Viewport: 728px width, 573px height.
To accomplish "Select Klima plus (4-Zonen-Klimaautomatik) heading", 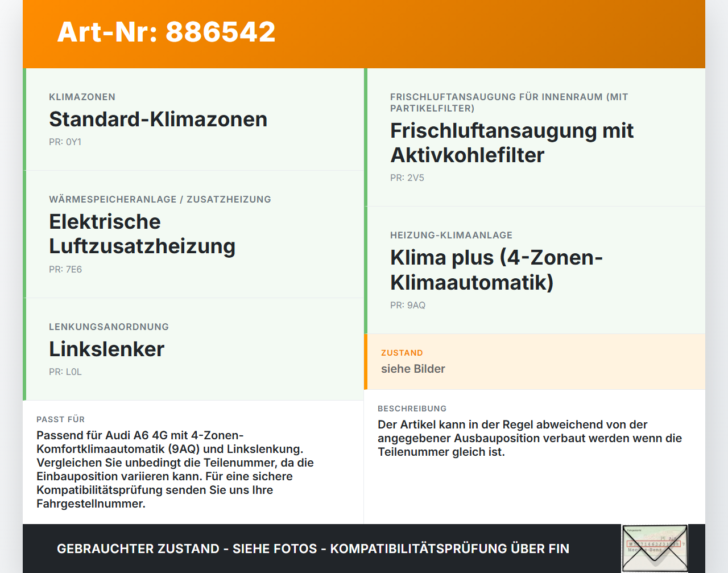I will [x=497, y=270].
